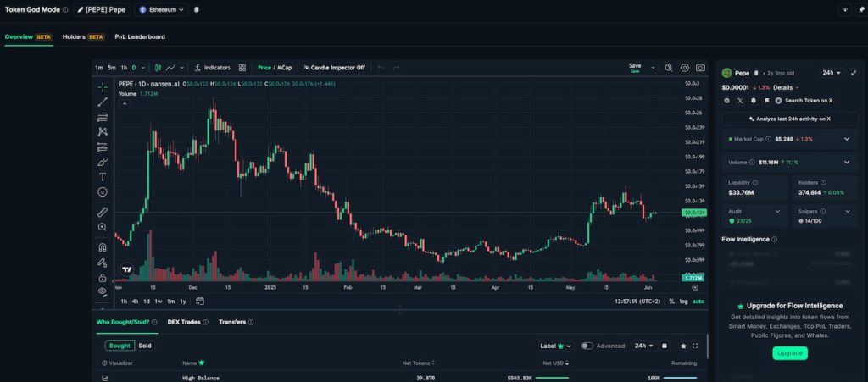Click the info icon next to Token God Mode
The height and width of the screenshot is (382, 868).
pos(66,10)
